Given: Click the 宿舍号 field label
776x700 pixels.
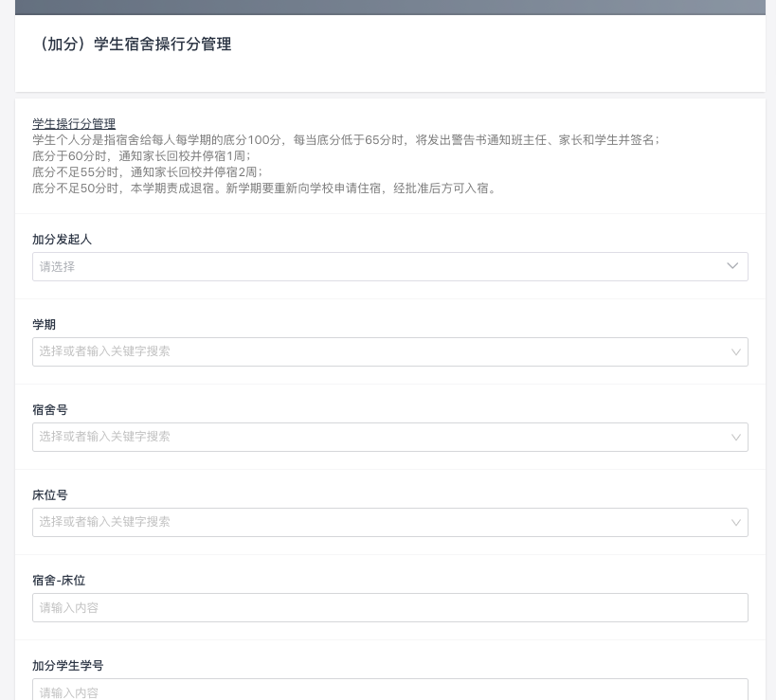Looking at the screenshot, I should tap(50, 410).
